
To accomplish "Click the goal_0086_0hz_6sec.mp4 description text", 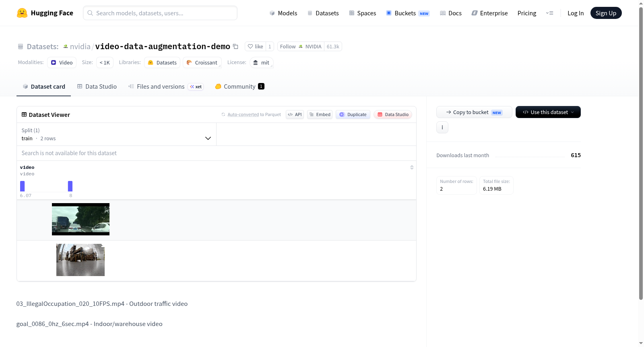I will click(x=89, y=324).
